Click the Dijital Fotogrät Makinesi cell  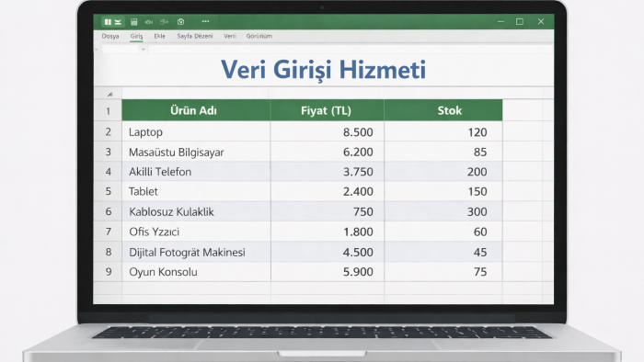click(x=196, y=252)
